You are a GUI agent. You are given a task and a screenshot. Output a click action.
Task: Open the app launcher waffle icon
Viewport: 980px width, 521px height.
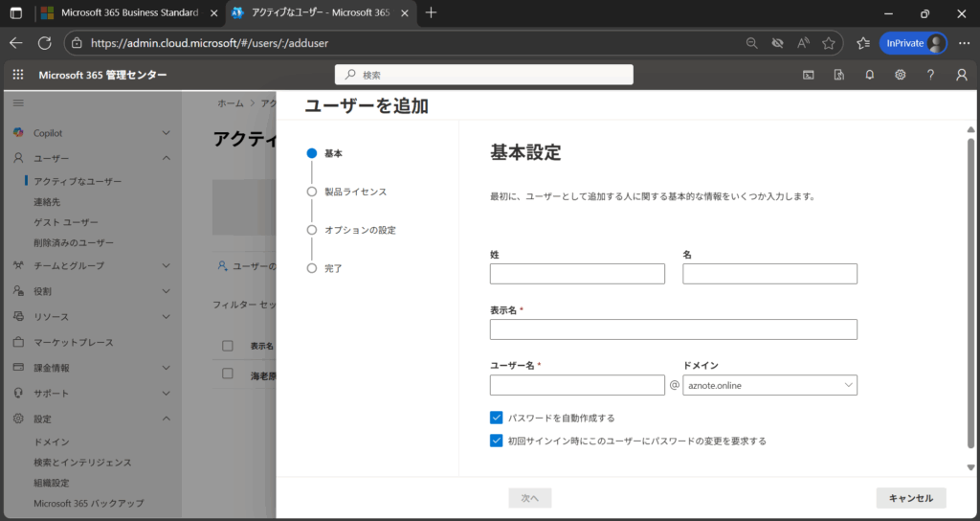18,75
